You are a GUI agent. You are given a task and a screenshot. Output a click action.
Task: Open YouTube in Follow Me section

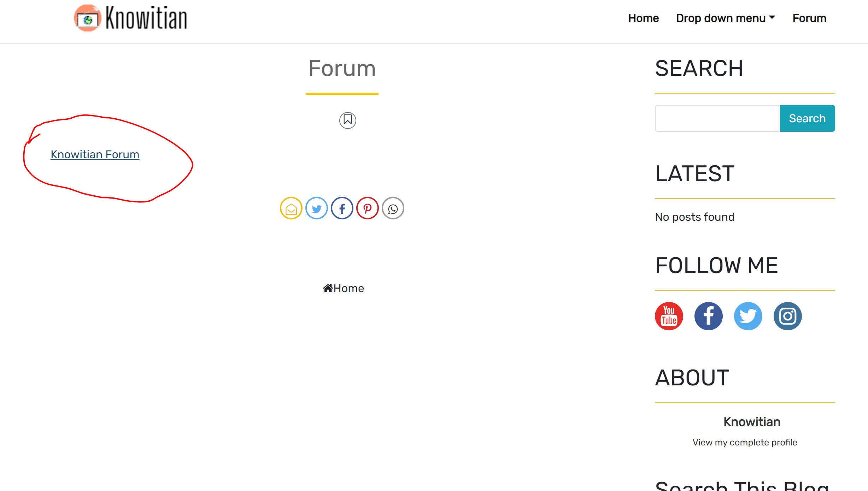click(x=669, y=316)
